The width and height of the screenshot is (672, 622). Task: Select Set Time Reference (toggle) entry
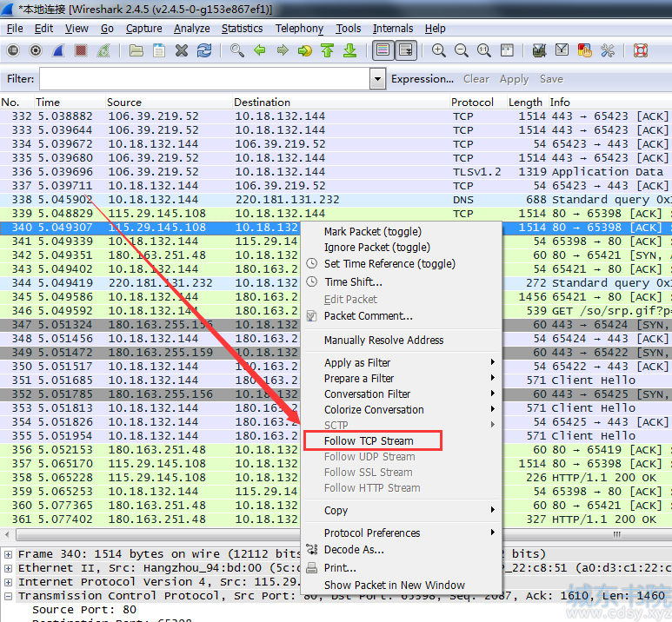[389, 264]
